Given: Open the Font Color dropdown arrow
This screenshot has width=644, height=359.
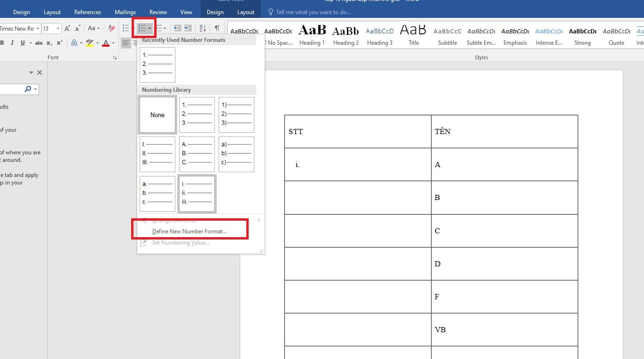Looking at the screenshot, I should pyautogui.click(x=113, y=43).
